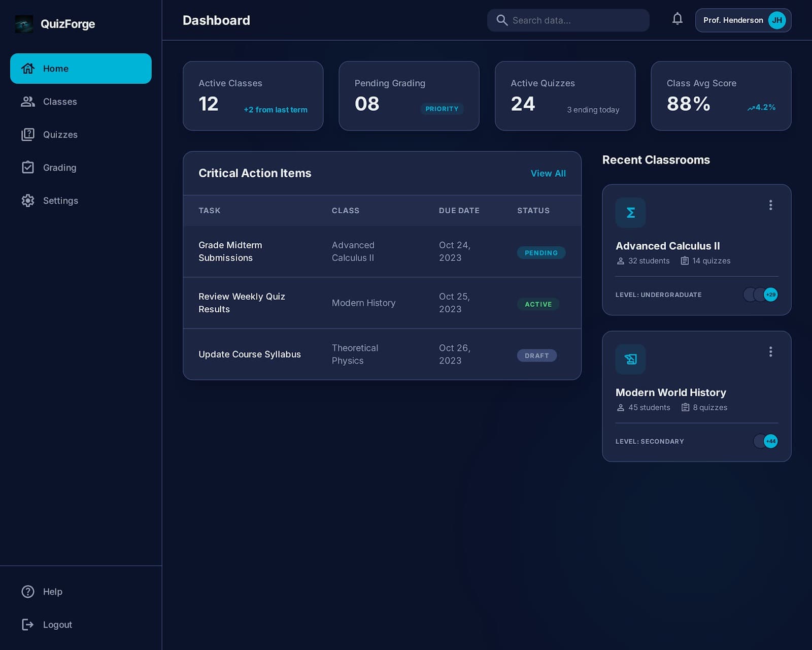Click the DRAFT status badge
The image size is (812, 650).
point(537,355)
